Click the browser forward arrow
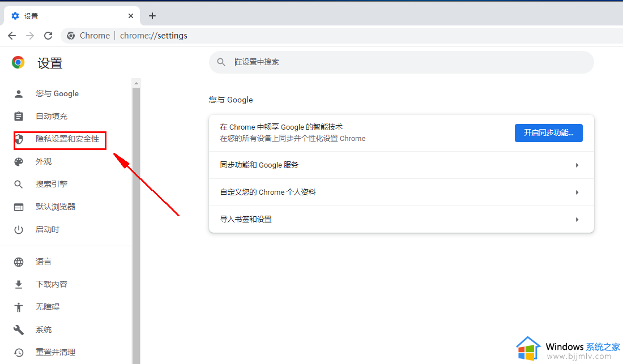 [30, 36]
